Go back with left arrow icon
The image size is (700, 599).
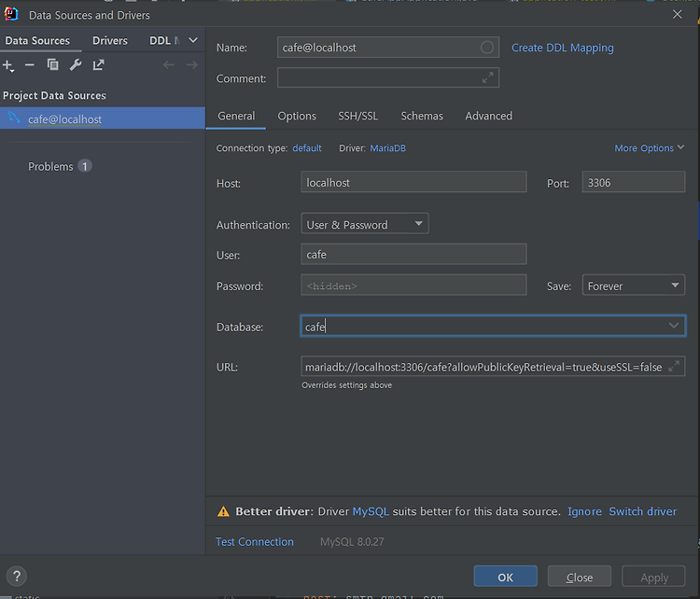point(169,65)
